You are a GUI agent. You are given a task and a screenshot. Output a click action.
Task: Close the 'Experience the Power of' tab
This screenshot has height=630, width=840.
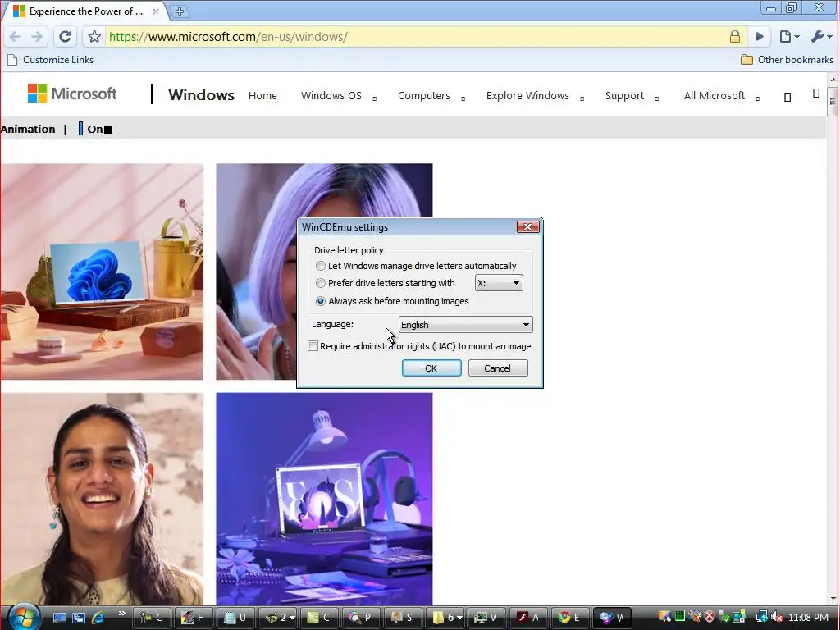pyautogui.click(x=155, y=11)
